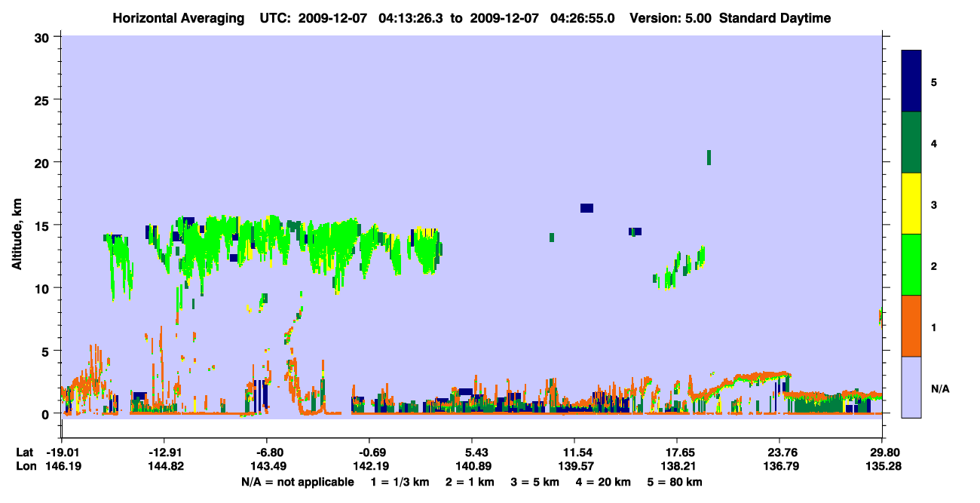Click the yellow level 3 legend swatch

[x=911, y=204]
